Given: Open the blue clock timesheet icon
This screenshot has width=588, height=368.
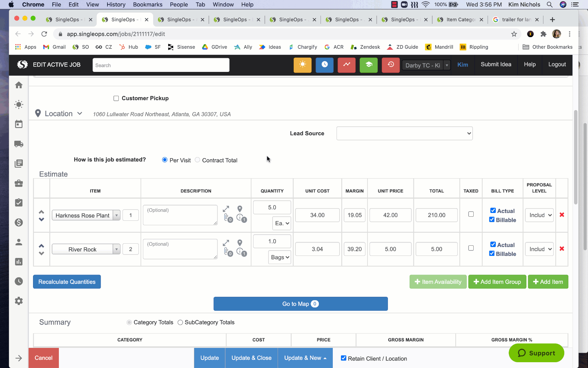Looking at the screenshot, I should [324, 65].
